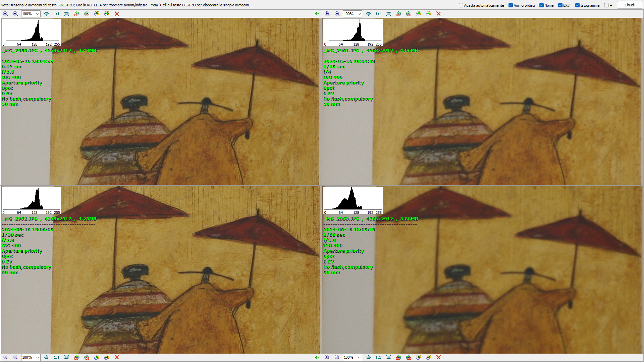Fit _MG_2950.JPG image to pane
The image size is (644, 362).
pos(47,14)
